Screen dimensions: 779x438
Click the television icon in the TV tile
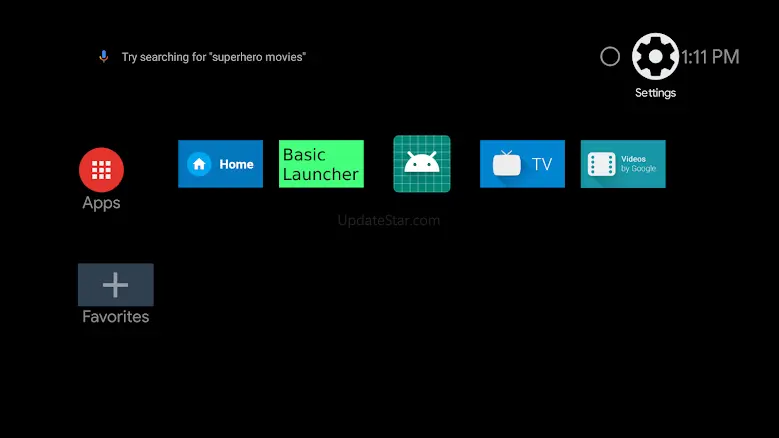click(x=507, y=163)
